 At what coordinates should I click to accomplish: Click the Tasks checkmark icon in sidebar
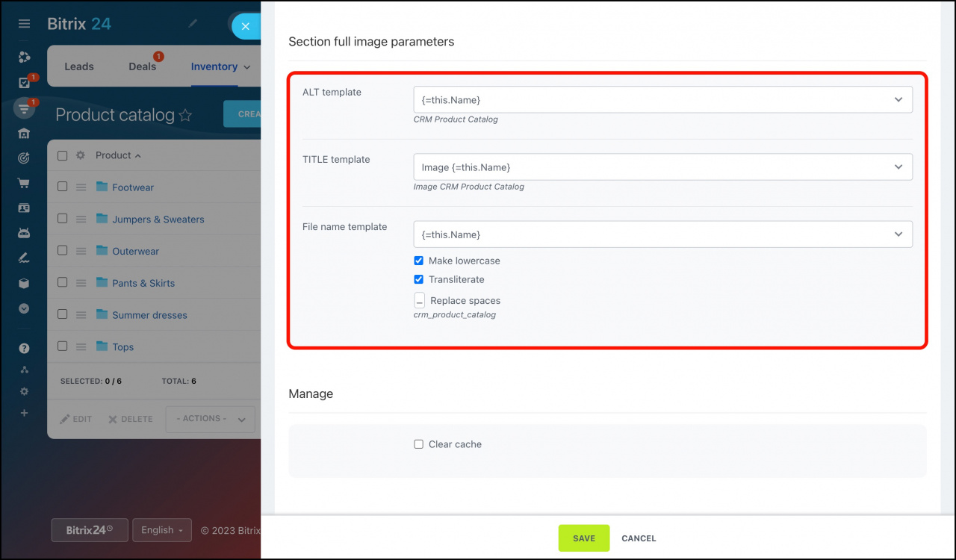(x=24, y=83)
